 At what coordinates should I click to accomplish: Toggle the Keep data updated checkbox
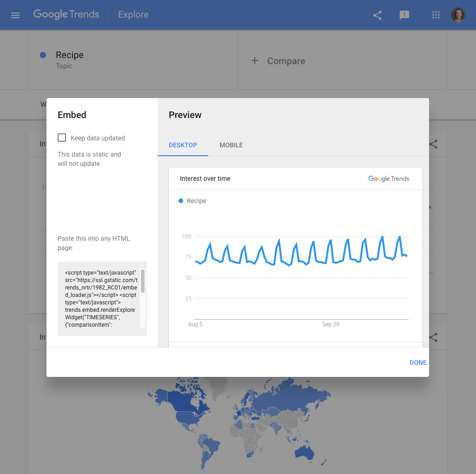click(x=62, y=138)
